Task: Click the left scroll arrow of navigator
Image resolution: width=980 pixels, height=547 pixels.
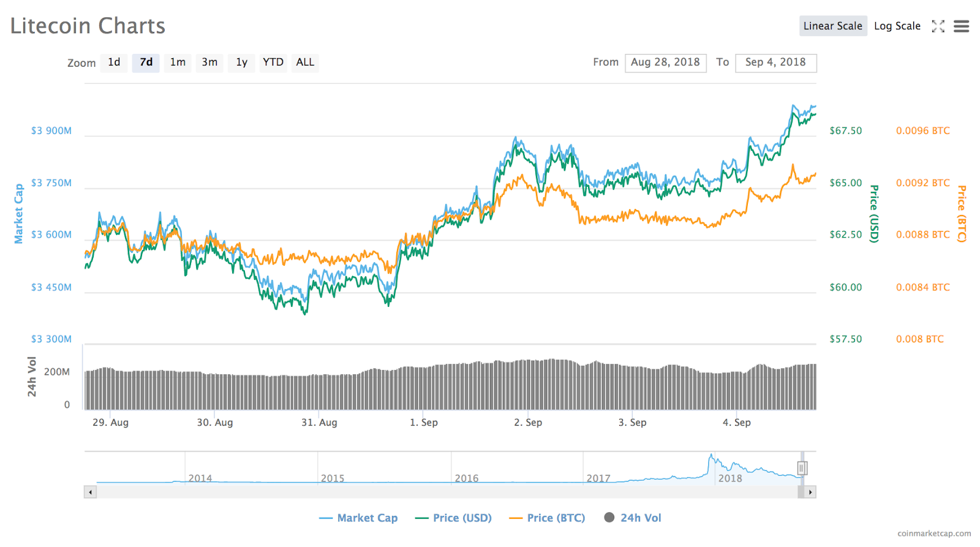Action: tap(91, 492)
